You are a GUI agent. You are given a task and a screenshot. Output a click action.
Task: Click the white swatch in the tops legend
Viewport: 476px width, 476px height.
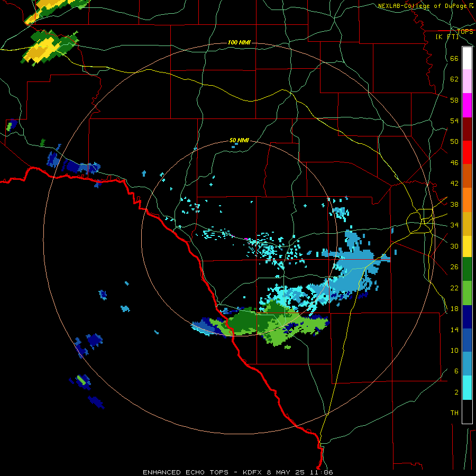tap(467, 58)
